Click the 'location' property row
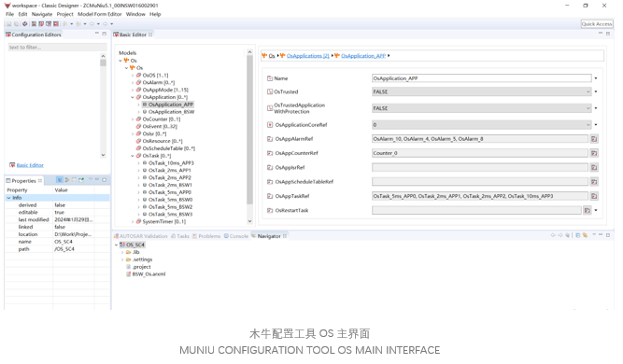 (x=57, y=234)
